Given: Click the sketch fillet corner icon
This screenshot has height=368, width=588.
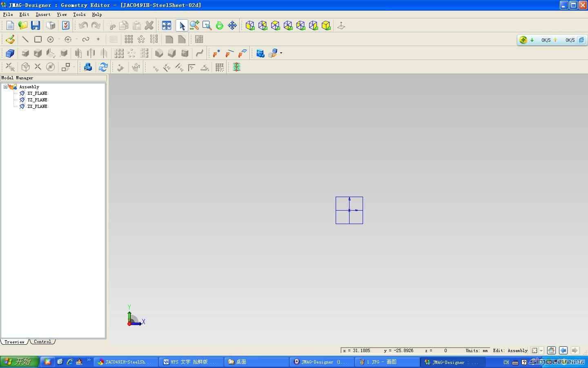Looking at the screenshot, I should tap(169, 39).
